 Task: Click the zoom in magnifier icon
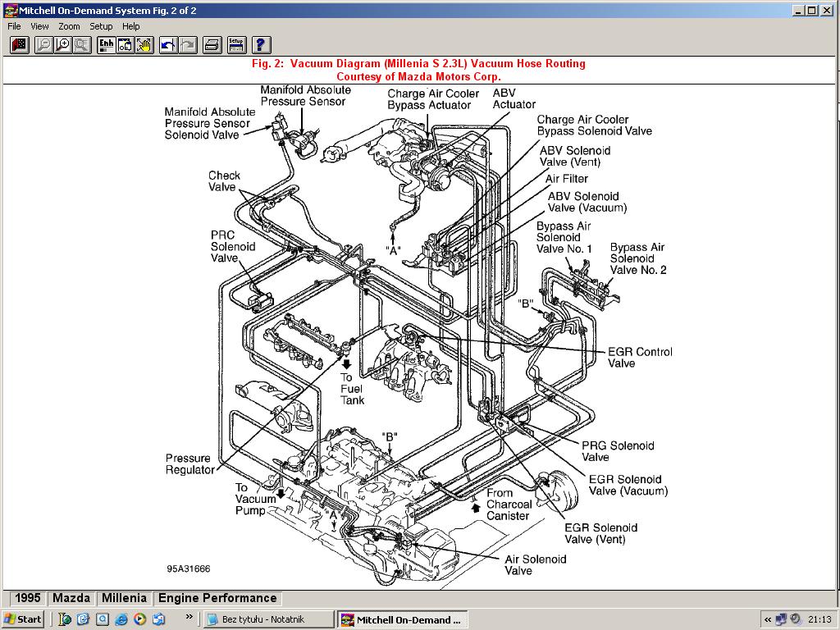pyautogui.click(x=62, y=45)
